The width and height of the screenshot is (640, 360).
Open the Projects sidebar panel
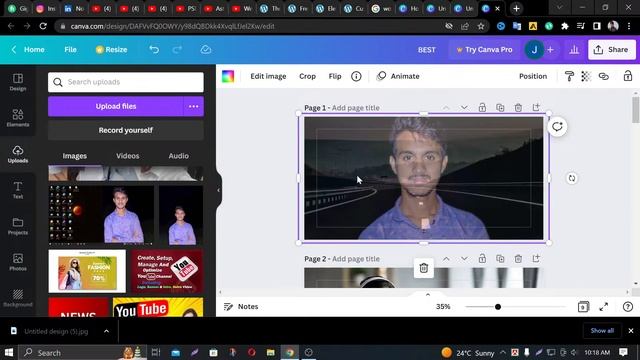pos(18,226)
